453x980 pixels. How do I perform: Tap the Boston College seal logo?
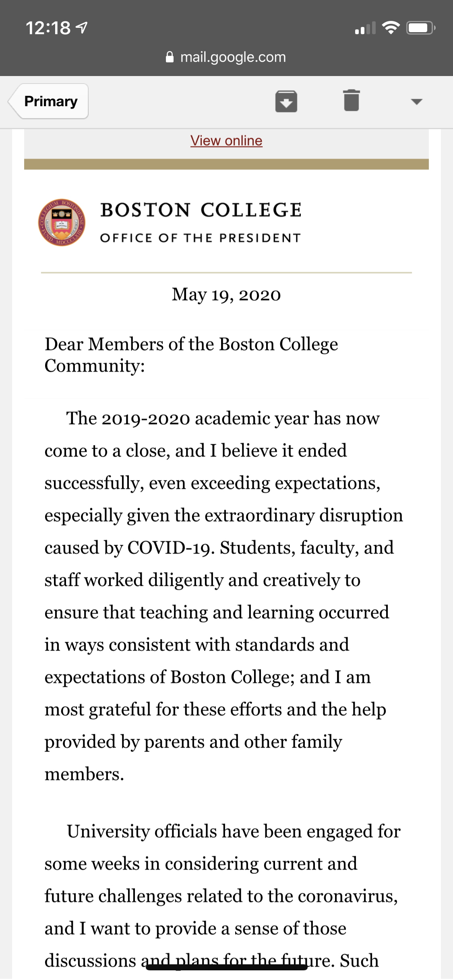(62, 222)
